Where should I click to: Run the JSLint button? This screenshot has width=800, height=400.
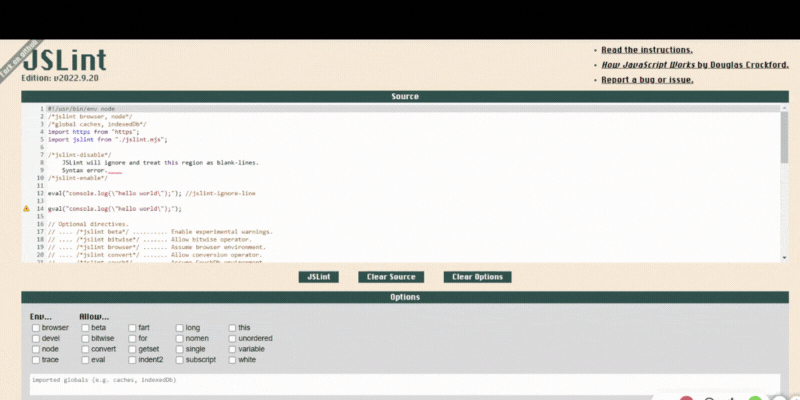tap(318, 277)
